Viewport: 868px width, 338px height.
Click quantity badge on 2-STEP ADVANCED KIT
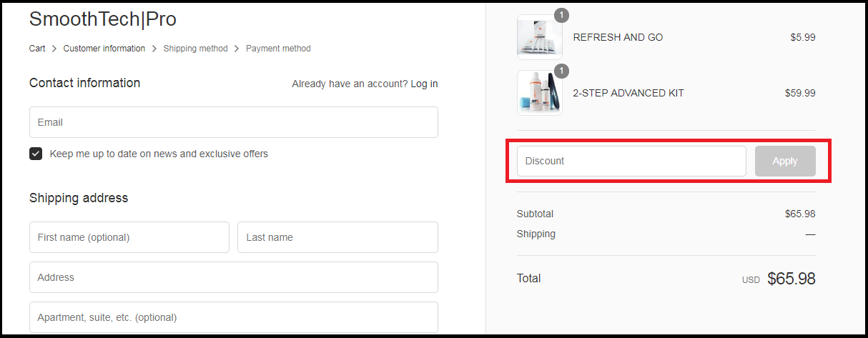tap(561, 71)
